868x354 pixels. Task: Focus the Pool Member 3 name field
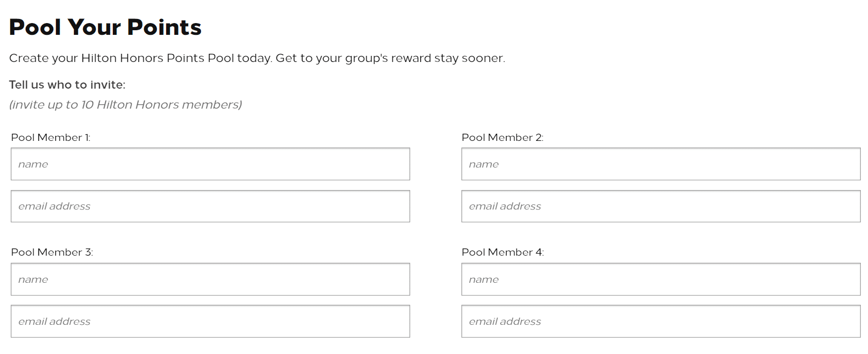coord(210,279)
